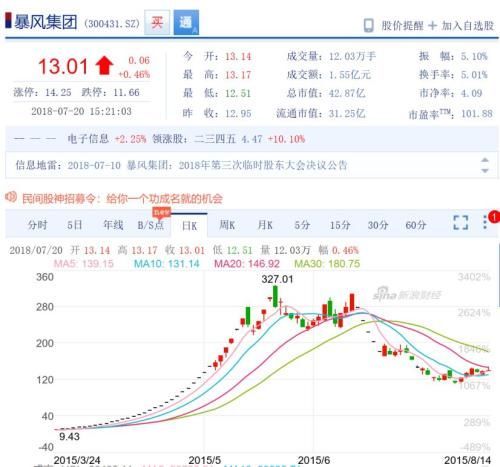Click the speaker announcement icon

(11, 197)
